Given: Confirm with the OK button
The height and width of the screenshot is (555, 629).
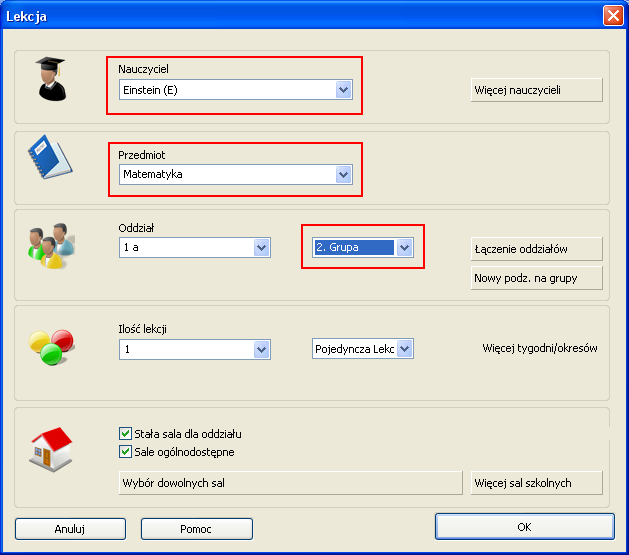Looking at the screenshot, I should 525,527.
